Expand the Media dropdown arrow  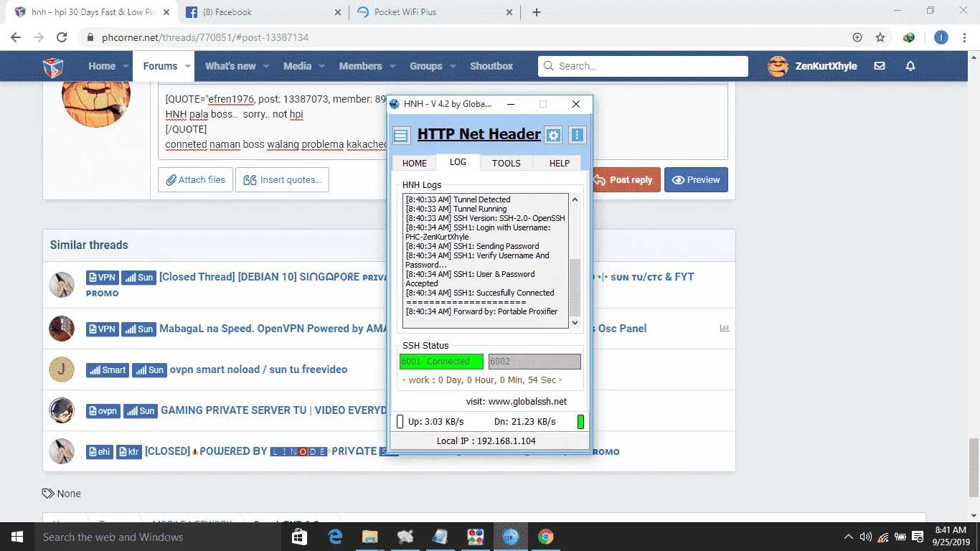[x=322, y=66]
